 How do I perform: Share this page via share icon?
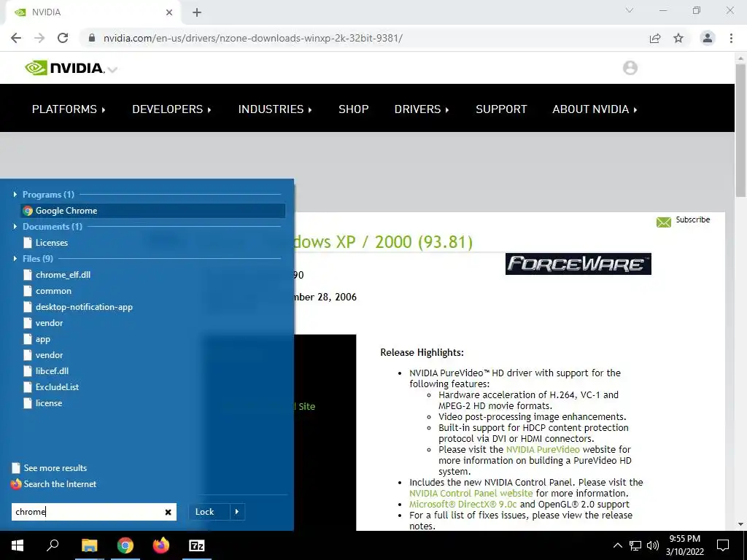pos(655,38)
